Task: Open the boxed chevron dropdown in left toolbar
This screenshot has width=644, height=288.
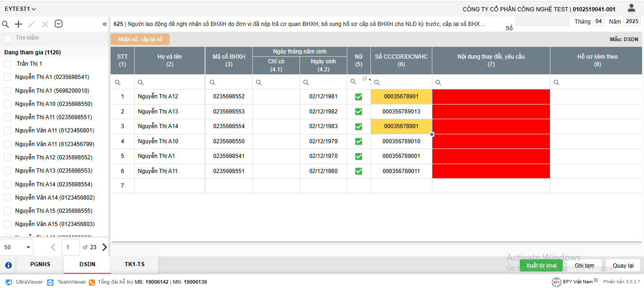Action: (x=59, y=24)
